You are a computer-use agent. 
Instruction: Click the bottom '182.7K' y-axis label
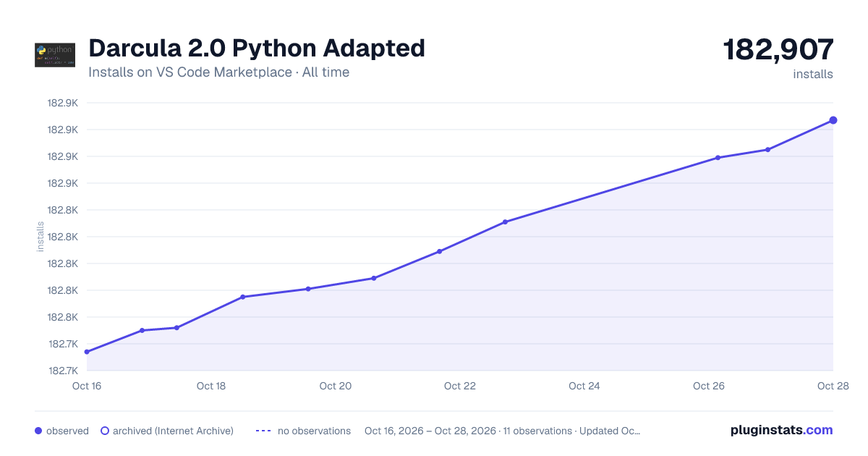pos(63,371)
